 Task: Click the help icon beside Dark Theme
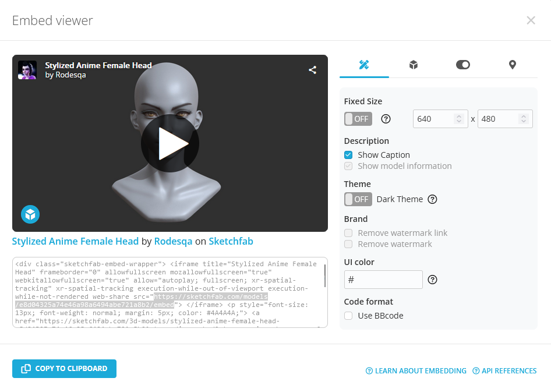[432, 199]
